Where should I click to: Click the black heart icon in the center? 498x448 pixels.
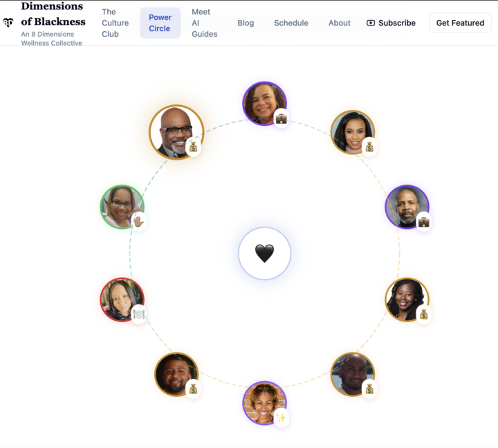[264, 253]
